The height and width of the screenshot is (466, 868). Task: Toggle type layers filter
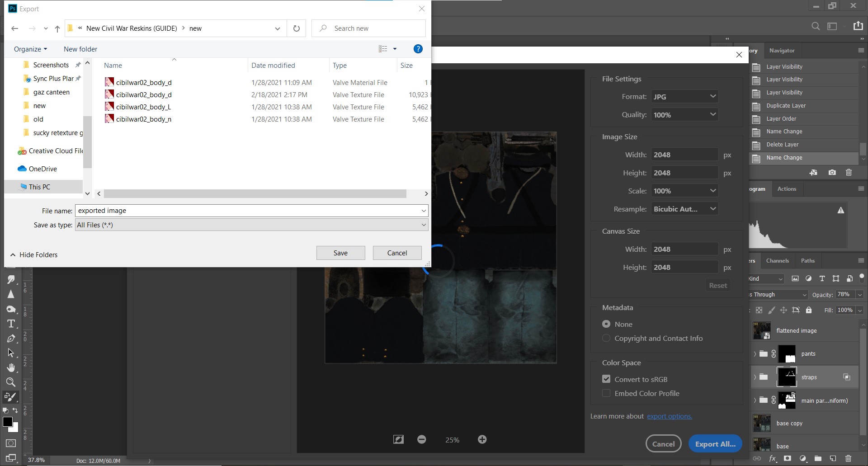coord(822,278)
